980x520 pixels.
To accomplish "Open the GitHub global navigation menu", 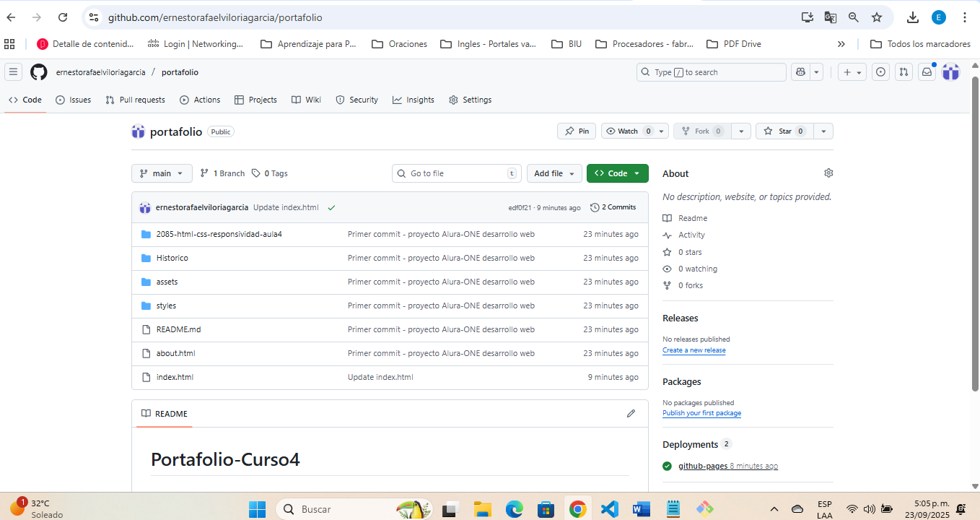I will (x=13, y=72).
